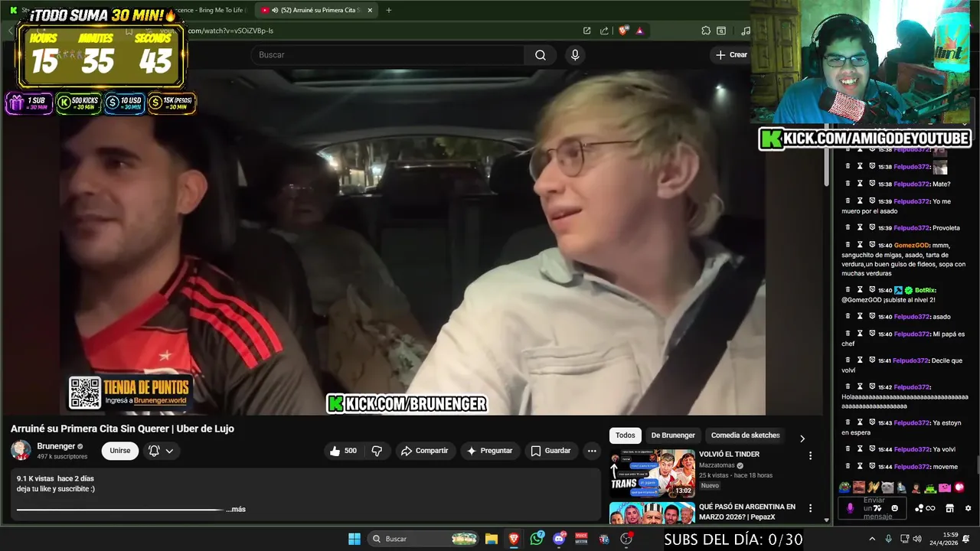Open the QUÉ PASÓ EN ARGENTINA video thumbnail

point(652,513)
